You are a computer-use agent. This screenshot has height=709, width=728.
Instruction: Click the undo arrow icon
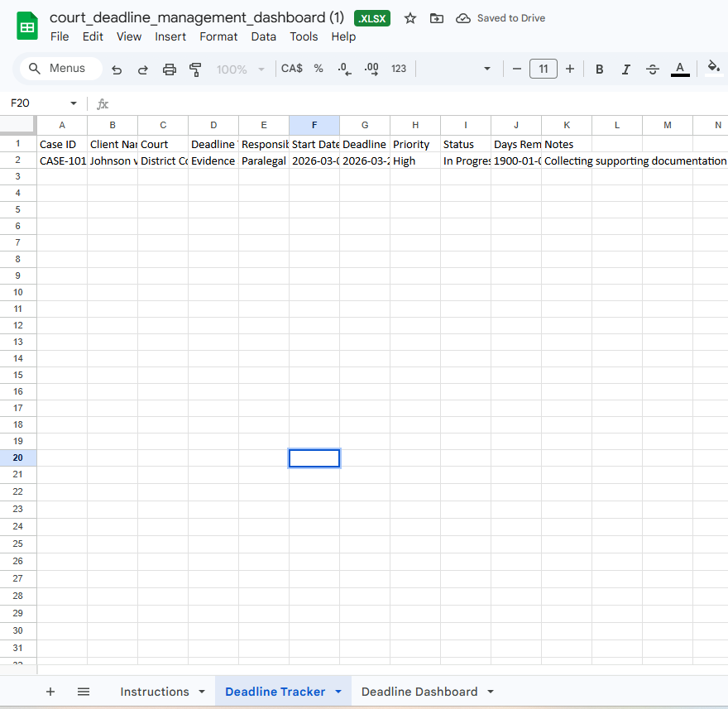pyautogui.click(x=117, y=69)
